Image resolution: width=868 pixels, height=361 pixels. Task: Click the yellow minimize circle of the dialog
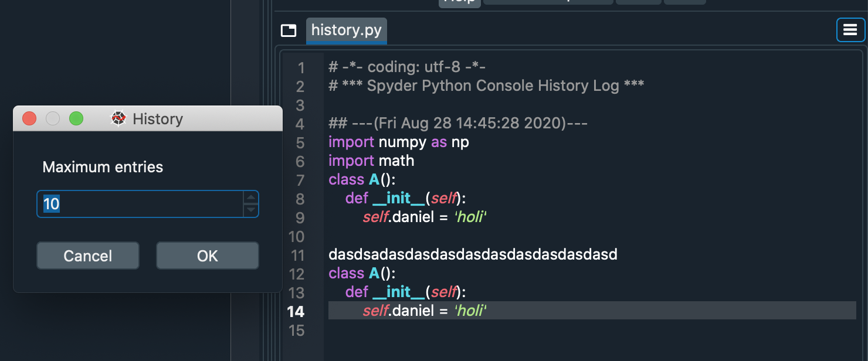(52, 118)
